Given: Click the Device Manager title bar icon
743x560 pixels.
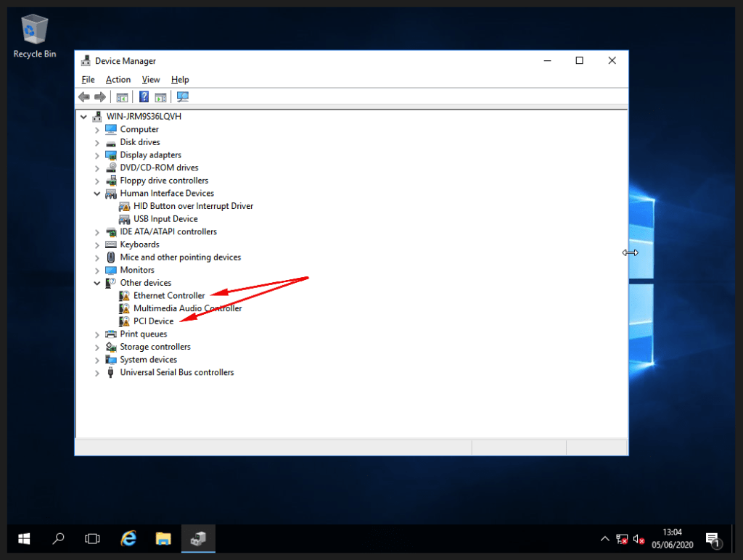Looking at the screenshot, I should pos(87,60).
